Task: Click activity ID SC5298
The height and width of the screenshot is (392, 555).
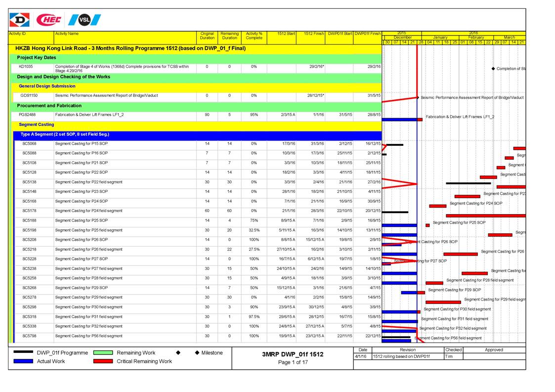Action: [29, 307]
